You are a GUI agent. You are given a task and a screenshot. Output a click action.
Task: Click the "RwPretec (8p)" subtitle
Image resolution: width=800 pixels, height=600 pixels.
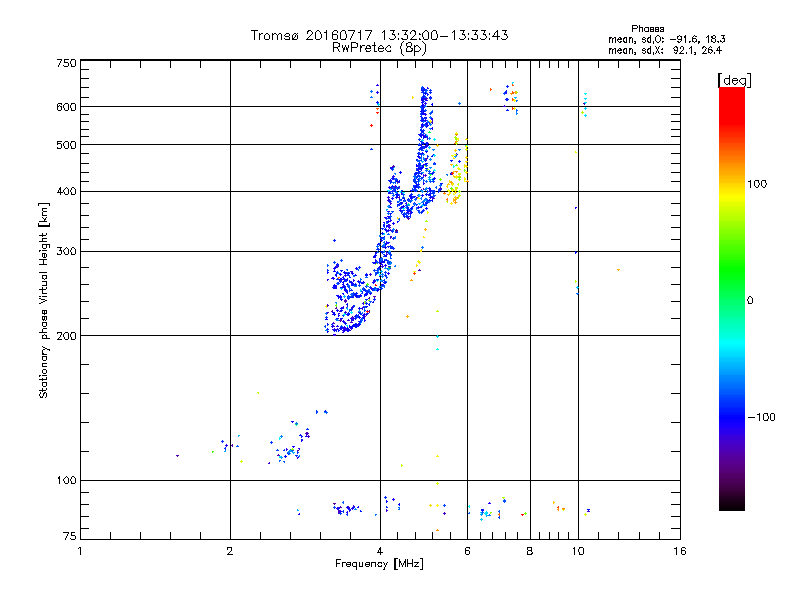click(379, 48)
